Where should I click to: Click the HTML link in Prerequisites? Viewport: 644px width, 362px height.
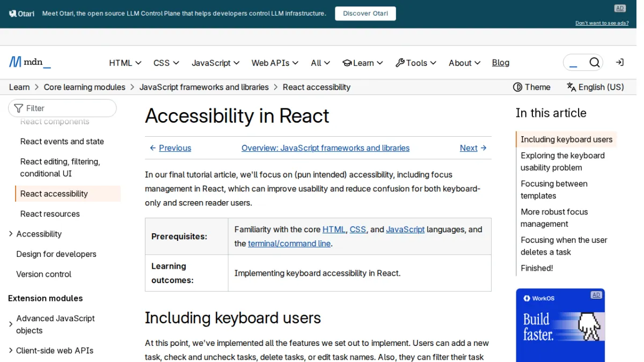(334, 230)
